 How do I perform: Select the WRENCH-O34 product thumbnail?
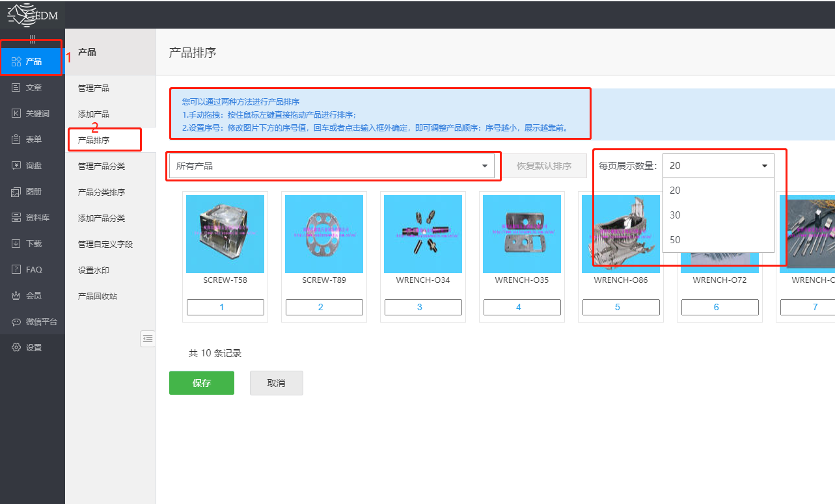pos(422,234)
